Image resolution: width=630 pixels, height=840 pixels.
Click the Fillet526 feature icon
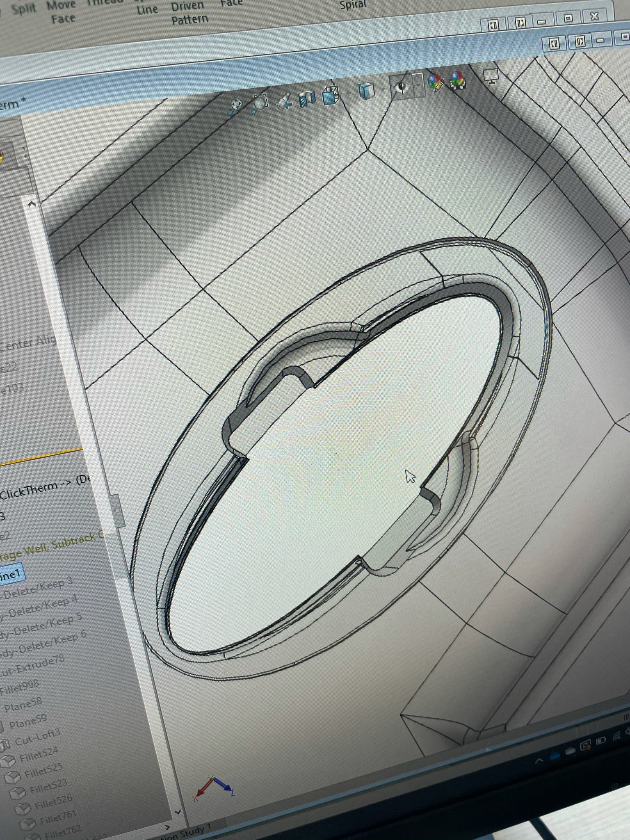click(x=22, y=808)
